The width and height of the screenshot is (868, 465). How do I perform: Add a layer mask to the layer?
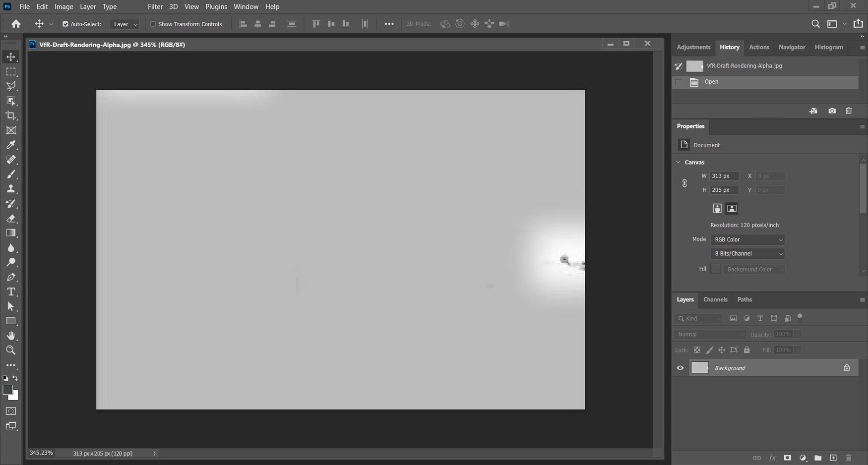pos(787,458)
